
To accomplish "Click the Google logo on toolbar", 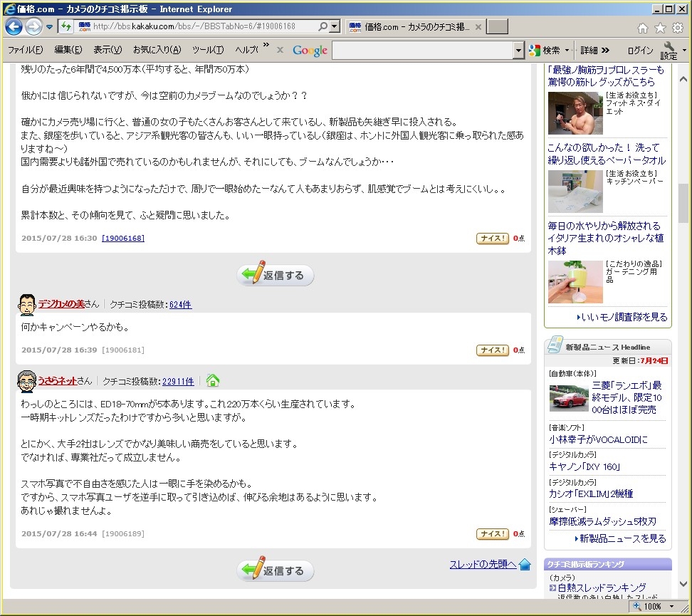I will 310,51.
